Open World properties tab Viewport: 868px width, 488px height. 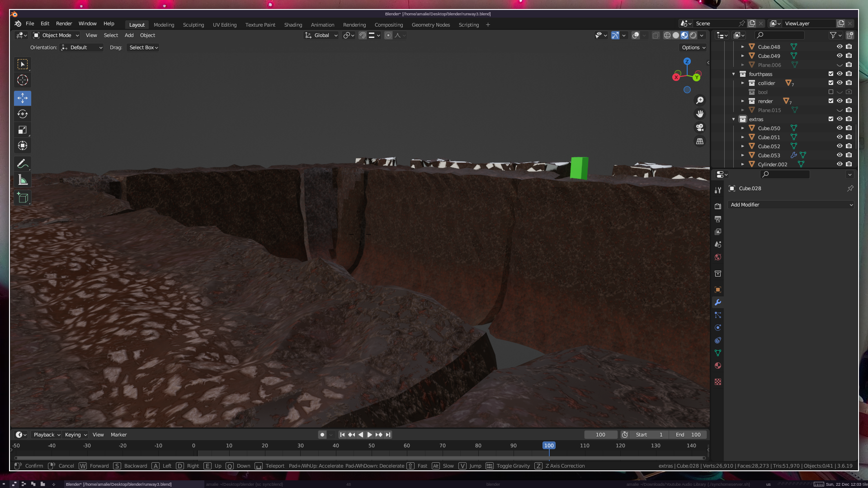coord(718,257)
